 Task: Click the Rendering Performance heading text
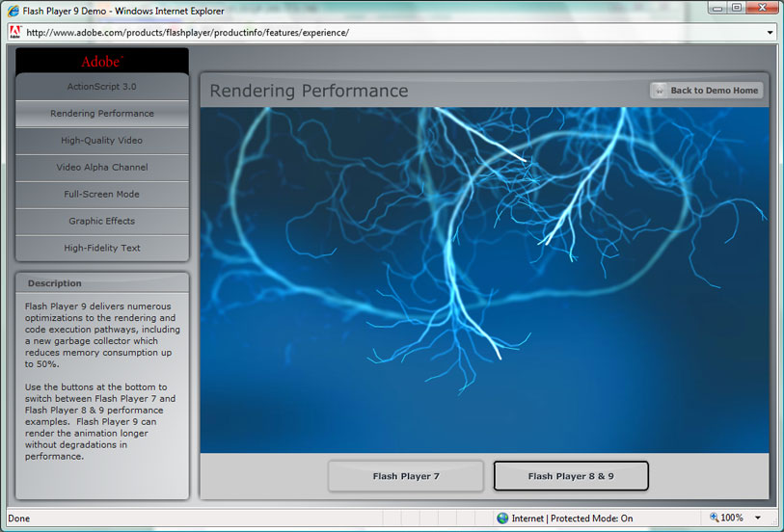tap(309, 91)
